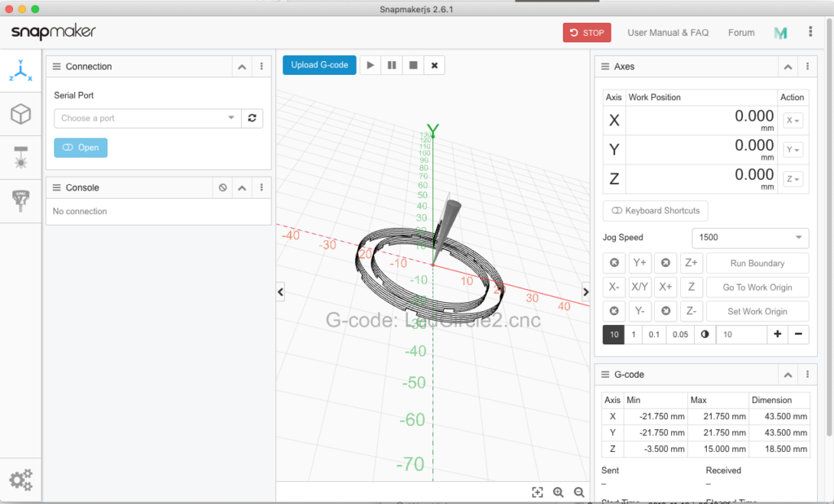Move to X/Y origin with the X/Y button

(x=640, y=287)
